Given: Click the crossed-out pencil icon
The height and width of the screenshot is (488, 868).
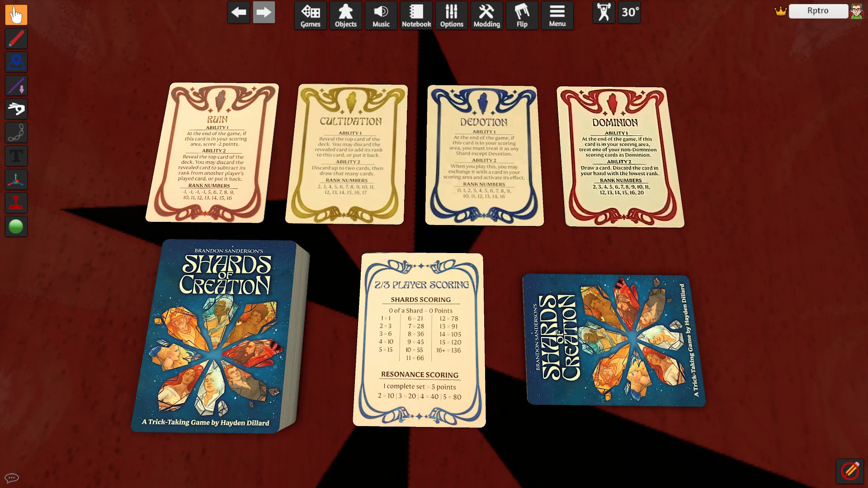Looking at the screenshot, I should [850, 471].
